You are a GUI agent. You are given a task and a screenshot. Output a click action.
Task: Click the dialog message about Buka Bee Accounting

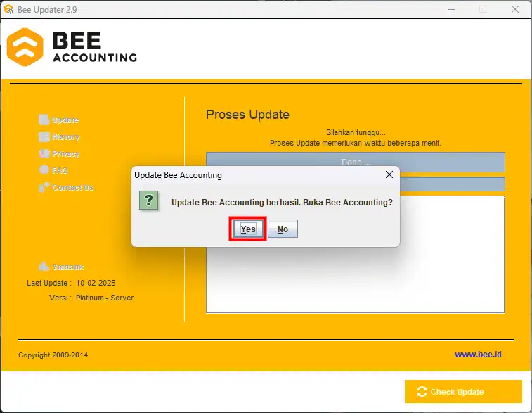(x=282, y=203)
